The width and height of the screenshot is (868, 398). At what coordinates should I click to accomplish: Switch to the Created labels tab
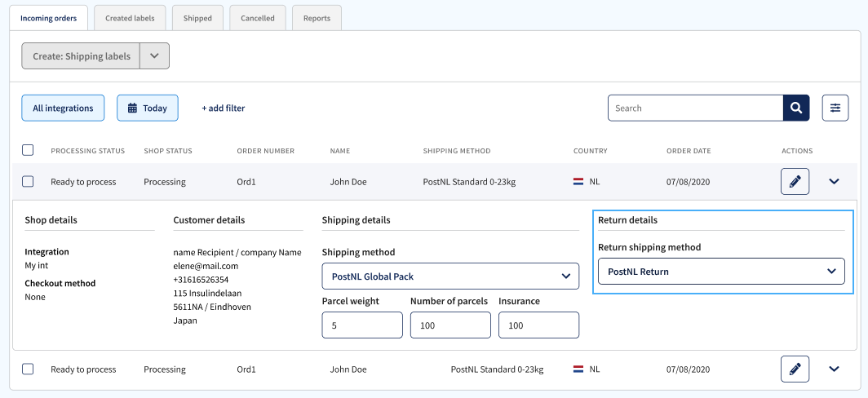[x=130, y=18]
